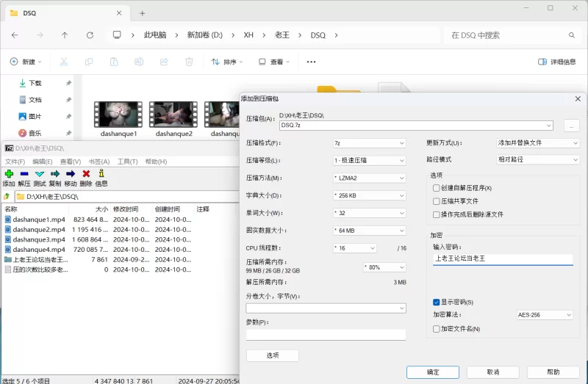The image size is (588, 384).
Task: Click the 输入密码 password input field
Action: [503, 258]
